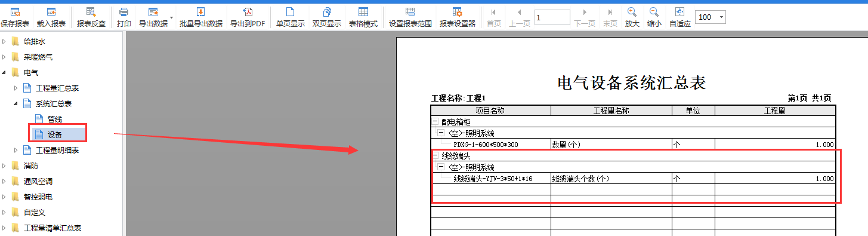Click the 自适应 fit to window button
The width and height of the screenshot is (868, 236).
point(679,17)
